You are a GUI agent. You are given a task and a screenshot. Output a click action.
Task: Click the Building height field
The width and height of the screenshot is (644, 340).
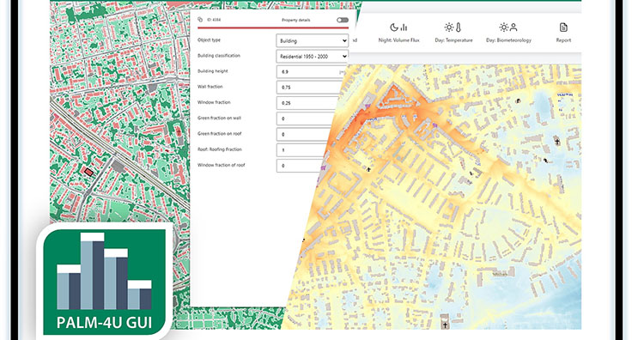coord(312,72)
